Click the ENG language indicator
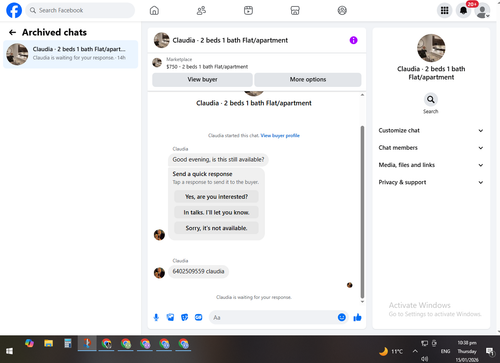Viewport: 500px width, 363px height. tap(445, 351)
